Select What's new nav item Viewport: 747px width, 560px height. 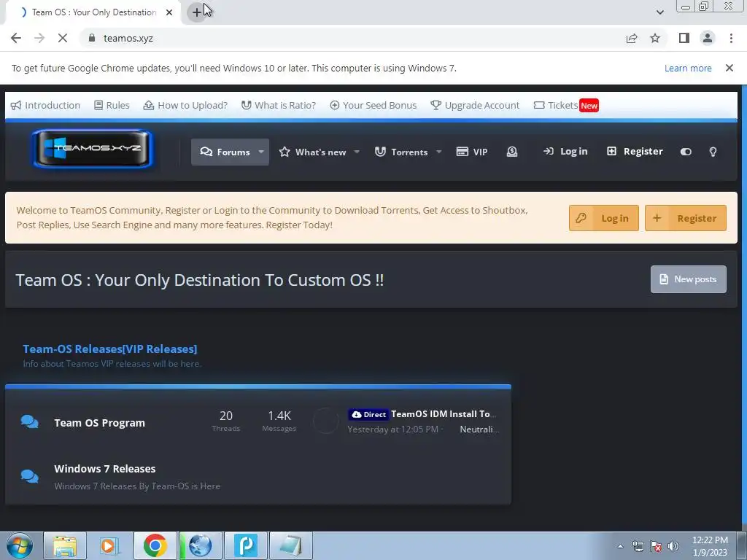point(312,152)
